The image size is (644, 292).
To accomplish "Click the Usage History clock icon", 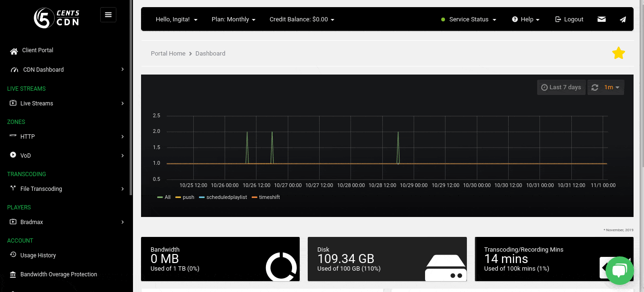I will 13,255.
